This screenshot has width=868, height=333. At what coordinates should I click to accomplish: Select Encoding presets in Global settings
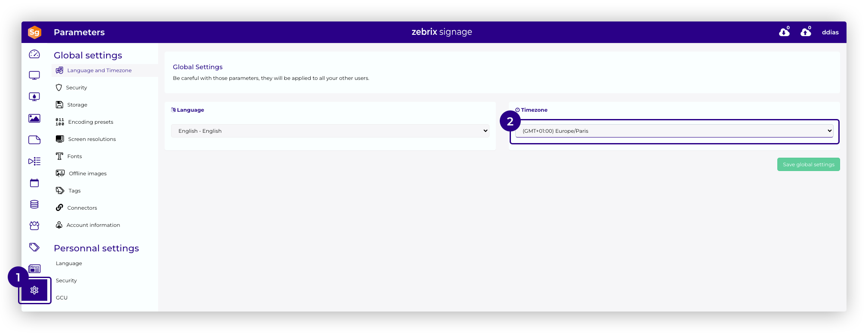[x=91, y=122]
